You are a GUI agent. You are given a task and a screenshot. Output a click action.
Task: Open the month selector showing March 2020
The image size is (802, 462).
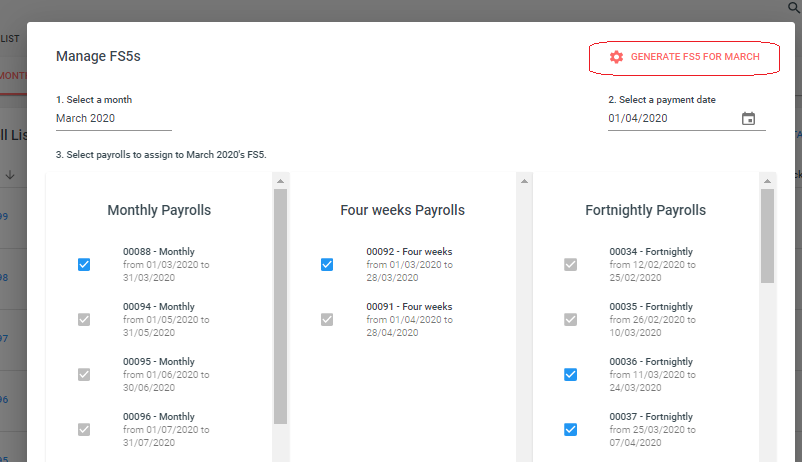(x=114, y=119)
